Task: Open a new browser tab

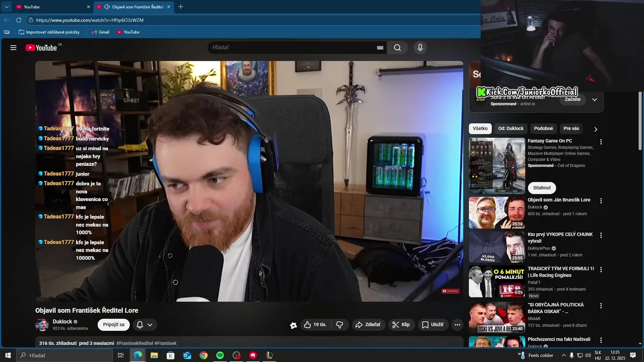Action: pyautogui.click(x=181, y=7)
